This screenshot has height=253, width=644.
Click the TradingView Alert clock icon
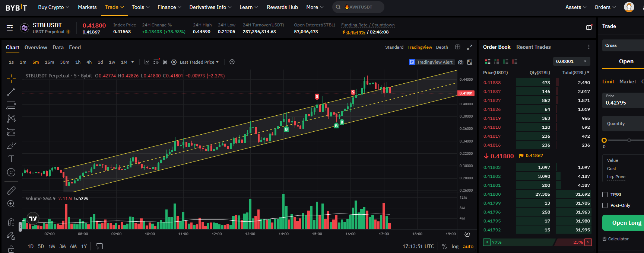coord(412,62)
